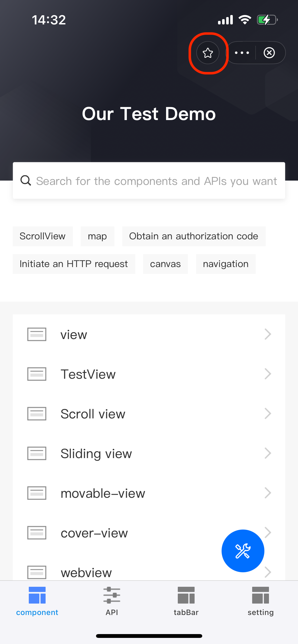The height and width of the screenshot is (644, 298).
Task: Tap the ScrollView quick tag
Action: click(43, 236)
